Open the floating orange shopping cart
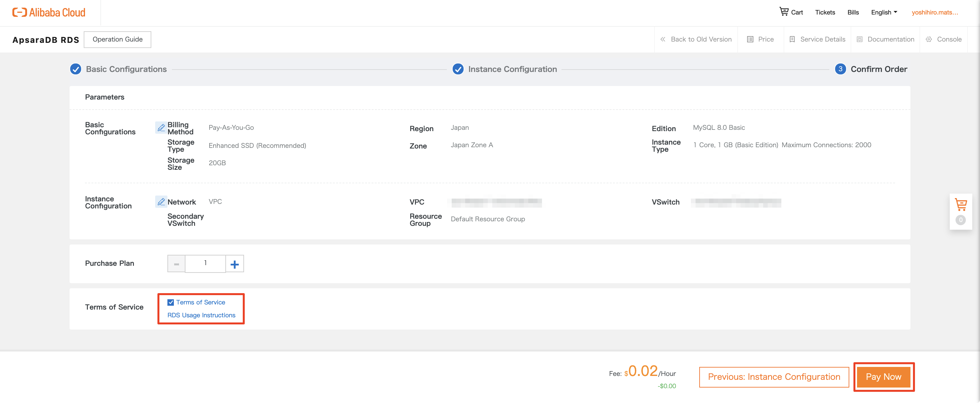Screen dimensions: 980x403 961,205
